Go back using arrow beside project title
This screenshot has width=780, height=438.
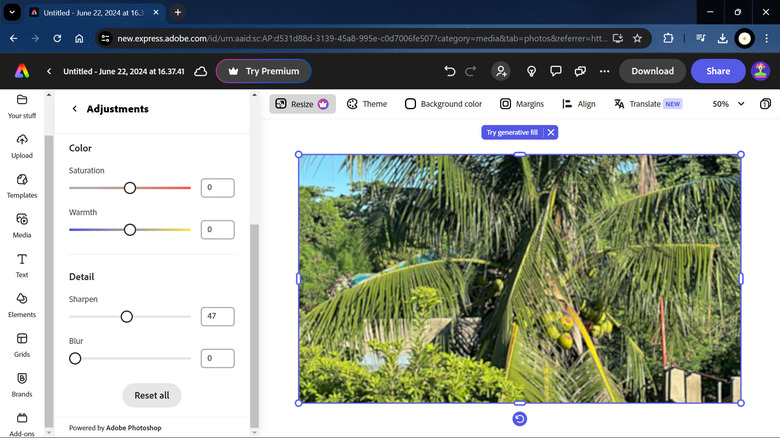tap(49, 71)
